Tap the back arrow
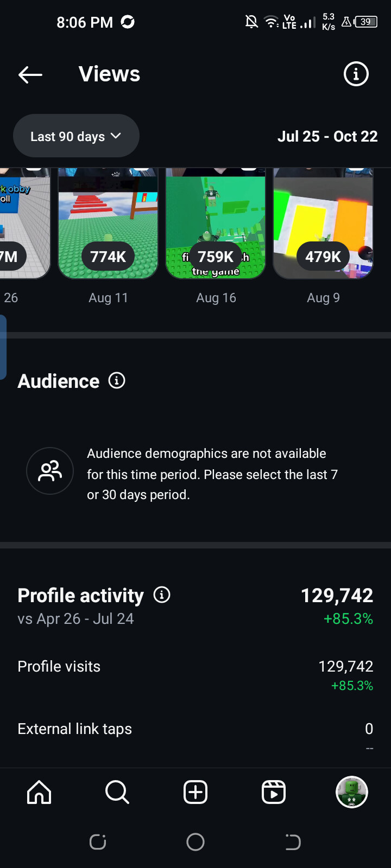391x868 pixels. tap(30, 75)
